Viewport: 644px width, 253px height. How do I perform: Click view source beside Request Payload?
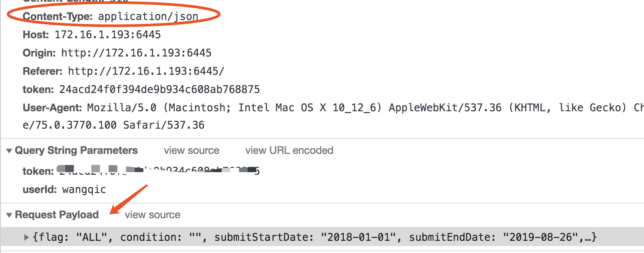[153, 215]
